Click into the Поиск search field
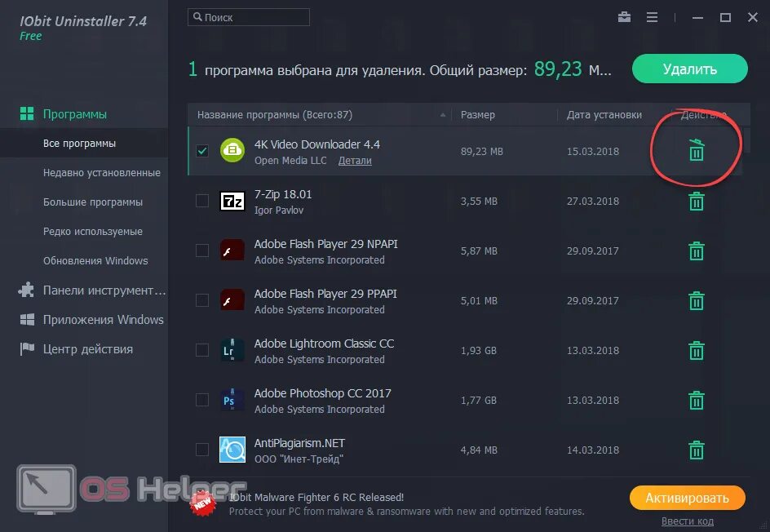This screenshot has height=532, width=770. [x=249, y=17]
